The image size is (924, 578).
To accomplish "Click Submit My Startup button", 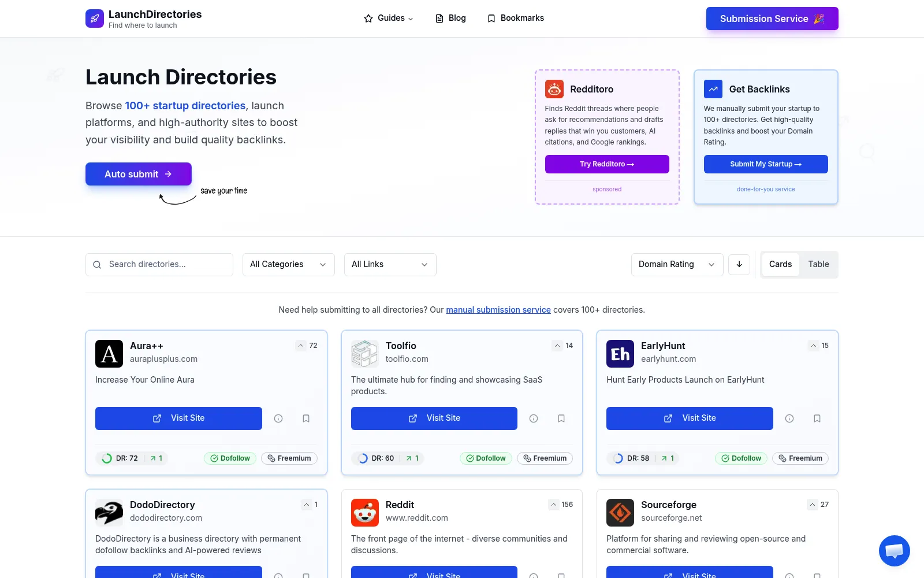I will coord(766,164).
